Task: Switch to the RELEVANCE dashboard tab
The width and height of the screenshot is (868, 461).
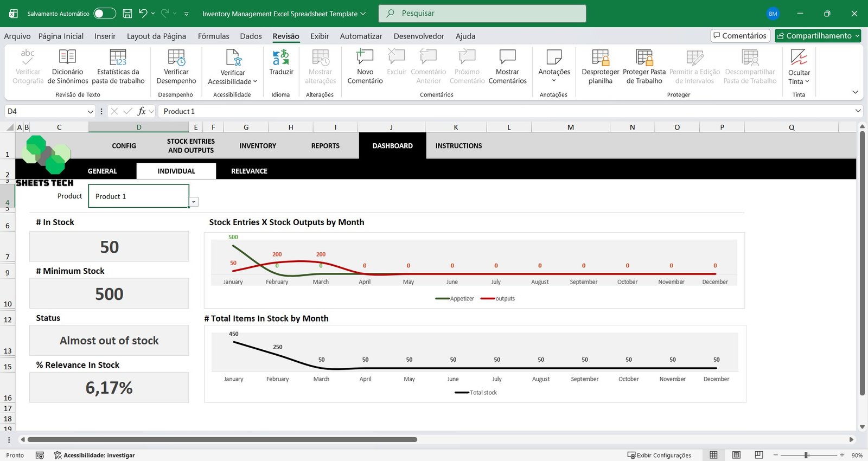Action: click(x=249, y=171)
